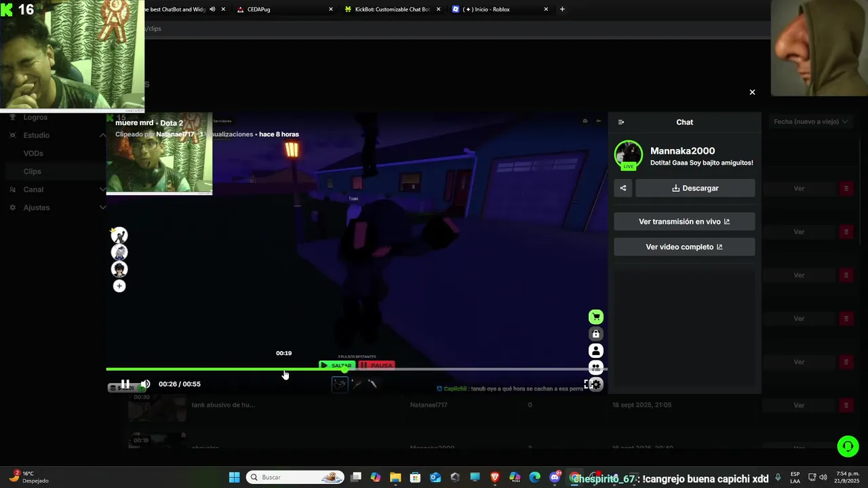The image size is (868, 488).
Task: Collapse the Estudio section chevron
Action: [x=102, y=135]
